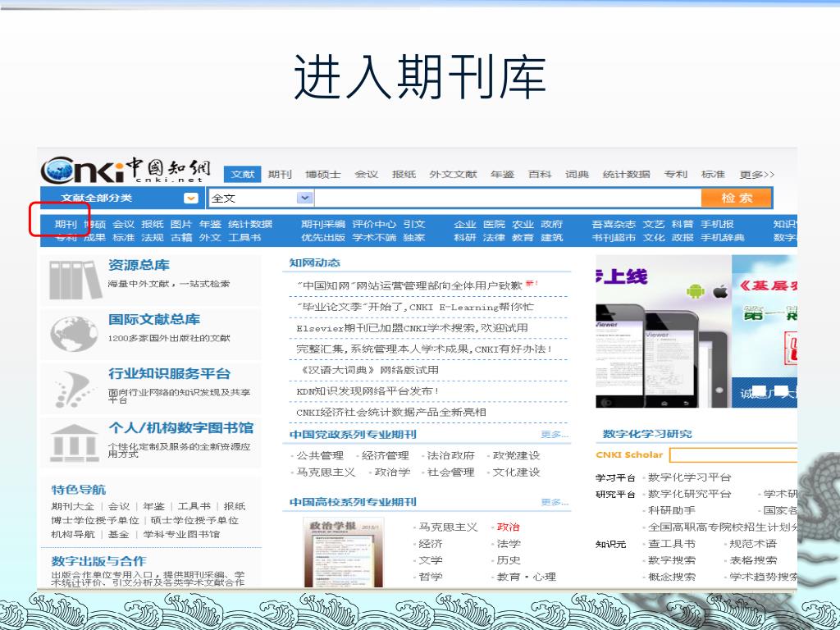Viewport: 840px width, 630px height.
Task: Open the 资源总库 bookshelf icon
Action: (75, 280)
